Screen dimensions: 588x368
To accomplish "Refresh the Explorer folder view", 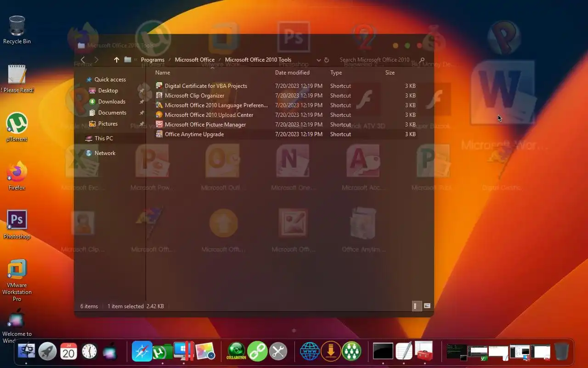I will pos(327,60).
